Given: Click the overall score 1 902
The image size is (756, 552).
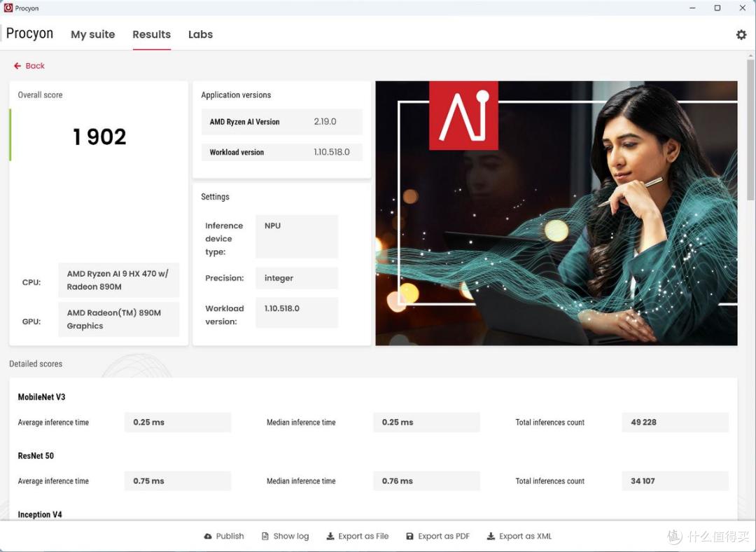Looking at the screenshot, I should [99, 137].
